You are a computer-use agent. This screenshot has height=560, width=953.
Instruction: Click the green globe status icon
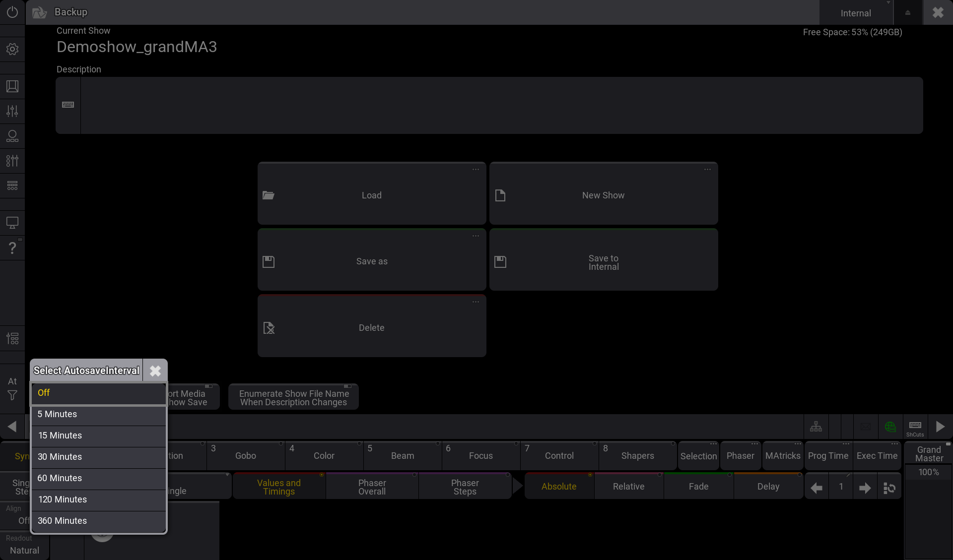coord(890,427)
